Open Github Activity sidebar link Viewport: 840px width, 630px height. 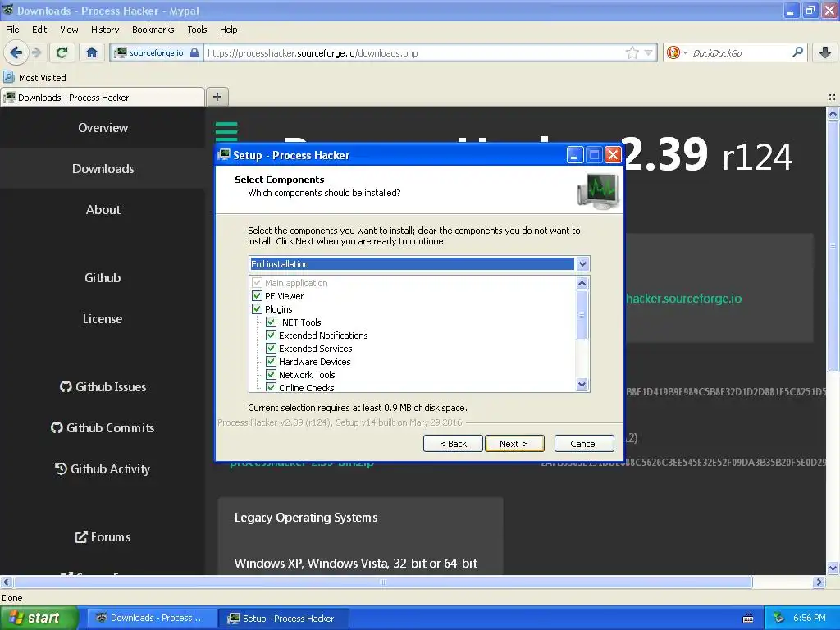tap(103, 469)
